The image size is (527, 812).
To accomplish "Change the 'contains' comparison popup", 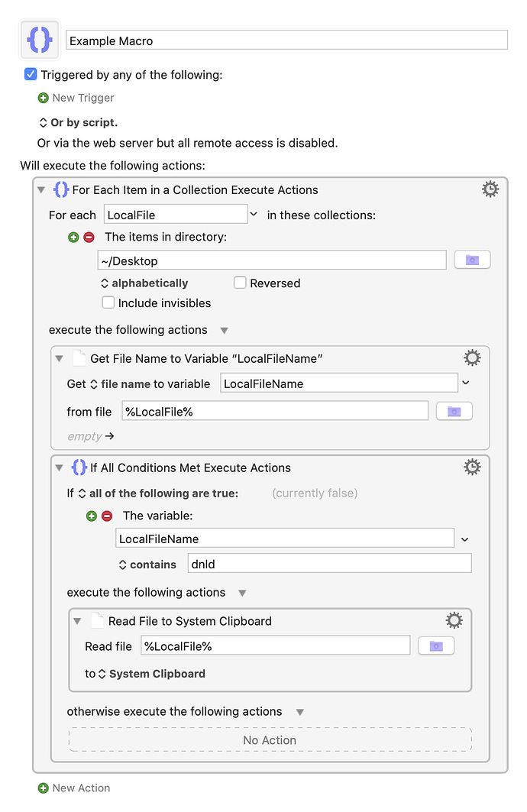I will click(x=147, y=565).
